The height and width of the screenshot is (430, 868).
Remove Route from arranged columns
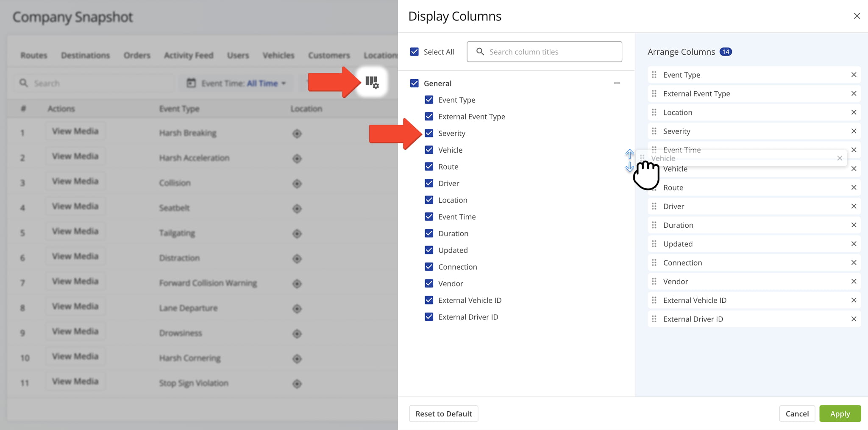coord(854,187)
